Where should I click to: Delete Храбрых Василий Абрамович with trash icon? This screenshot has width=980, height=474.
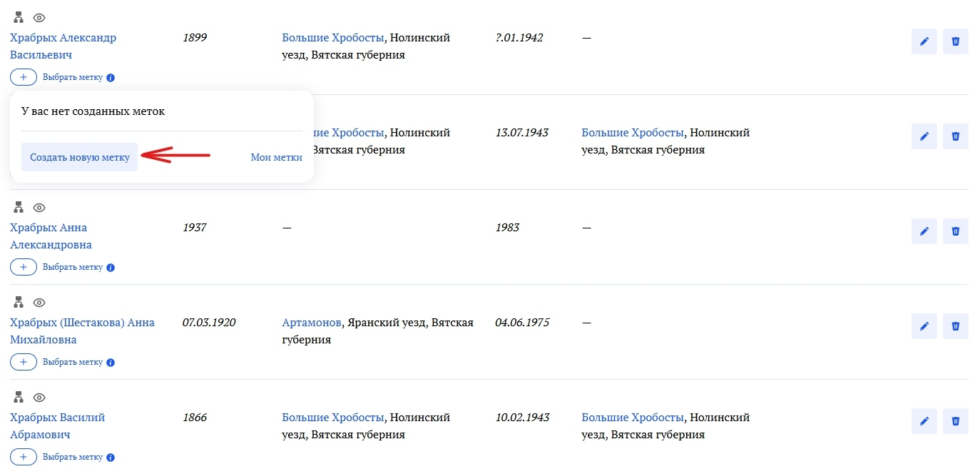coord(956,421)
